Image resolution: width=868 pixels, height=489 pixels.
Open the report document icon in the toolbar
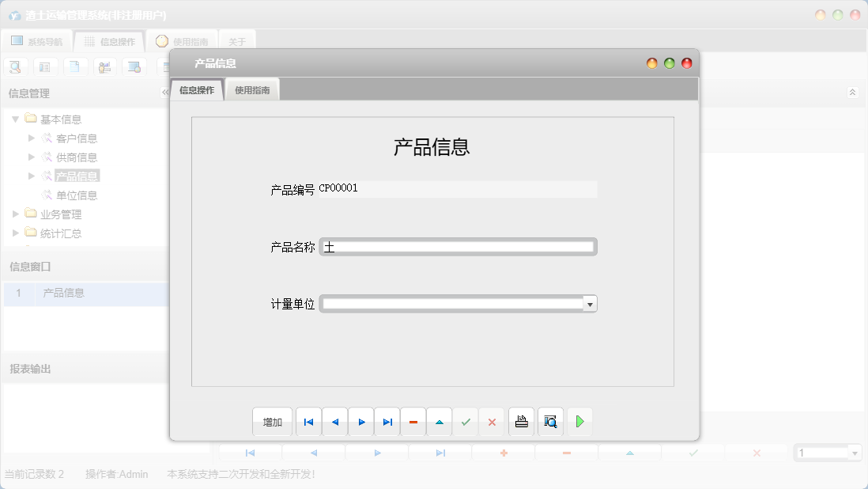pos(74,66)
